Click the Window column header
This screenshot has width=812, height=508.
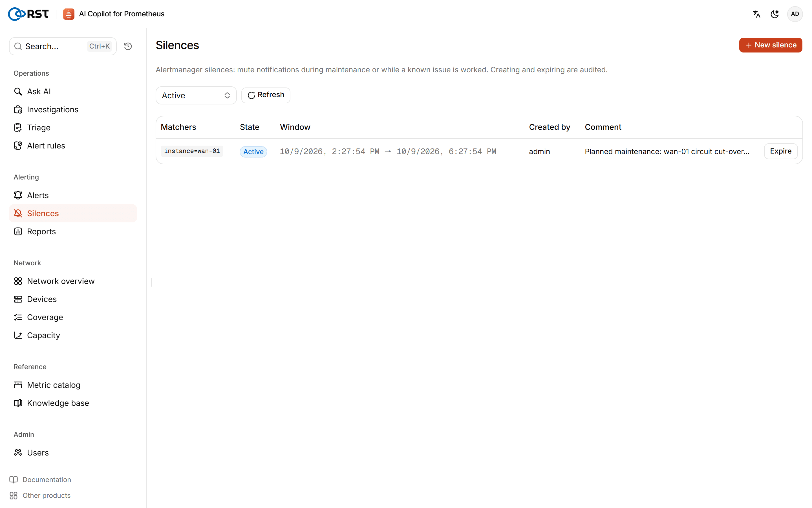295,127
